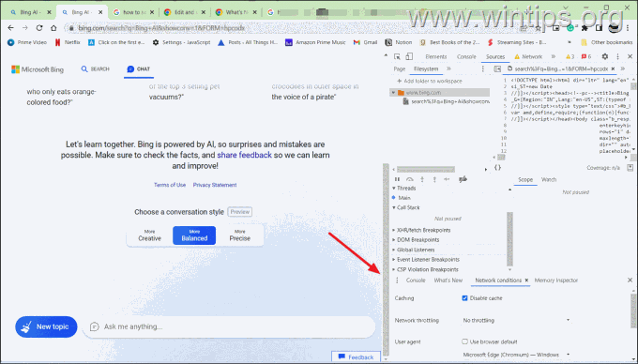The width and height of the screenshot is (638, 364).
Task: Reload the page with browser refresh
Action: [39, 28]
